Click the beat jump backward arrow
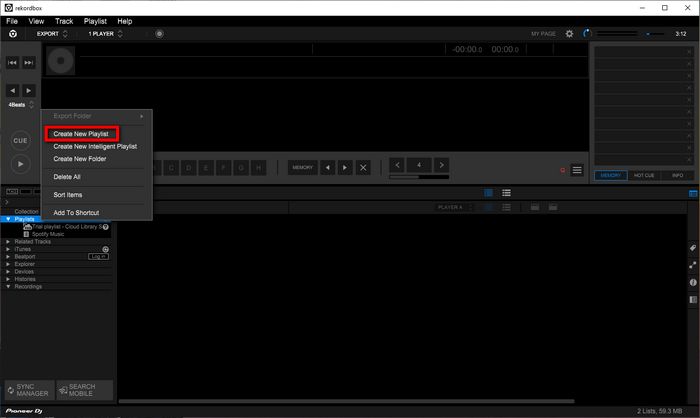The image size is (700, 418). tap(12, 91)
